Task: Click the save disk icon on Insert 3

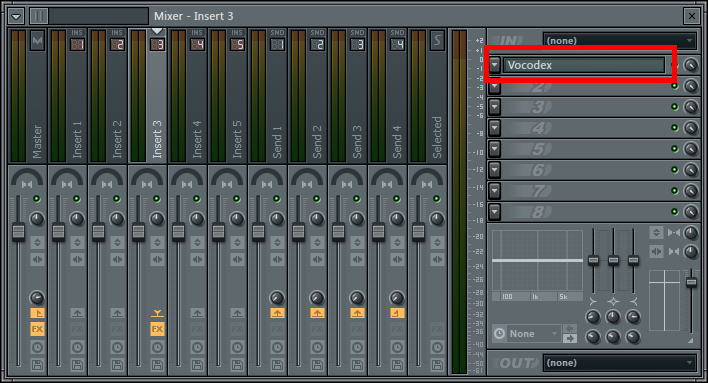Action: pos(157,364)
